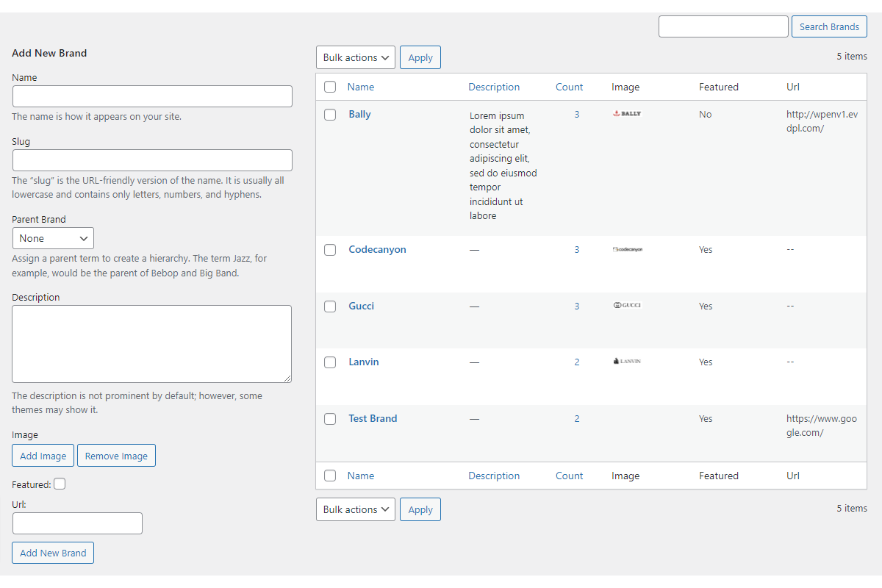The image size is (882, 588).
Task: Click the Add Image button
Action: pos(43,456)
